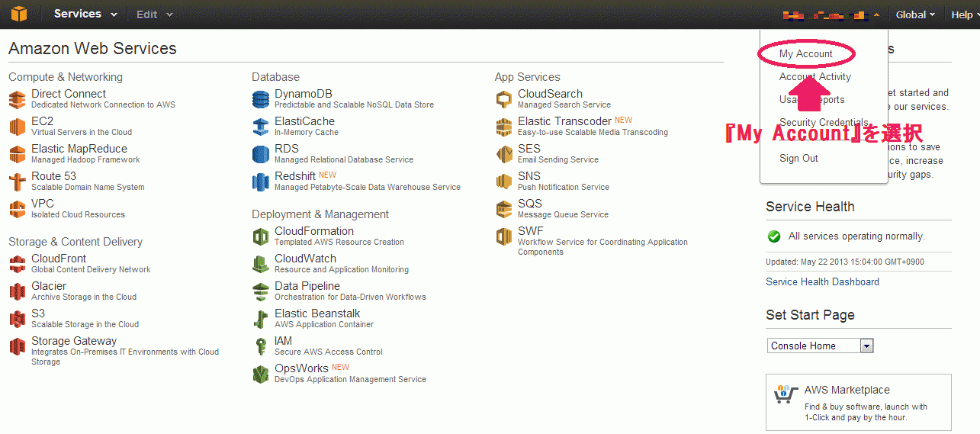The width and height of the screenshot is (980, 434).
Task: Click the OpsWorks icon
Action: tap(261, 374)
